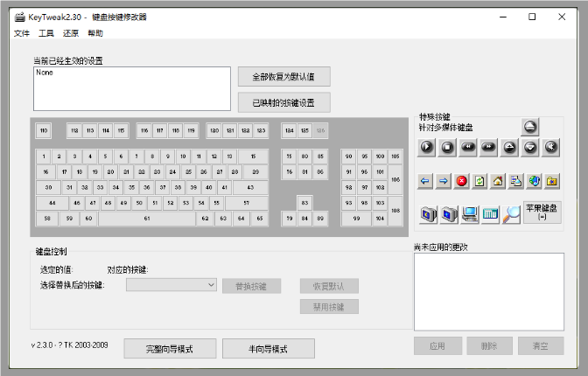Select the browser Home key icon

(x=498, y=181)
